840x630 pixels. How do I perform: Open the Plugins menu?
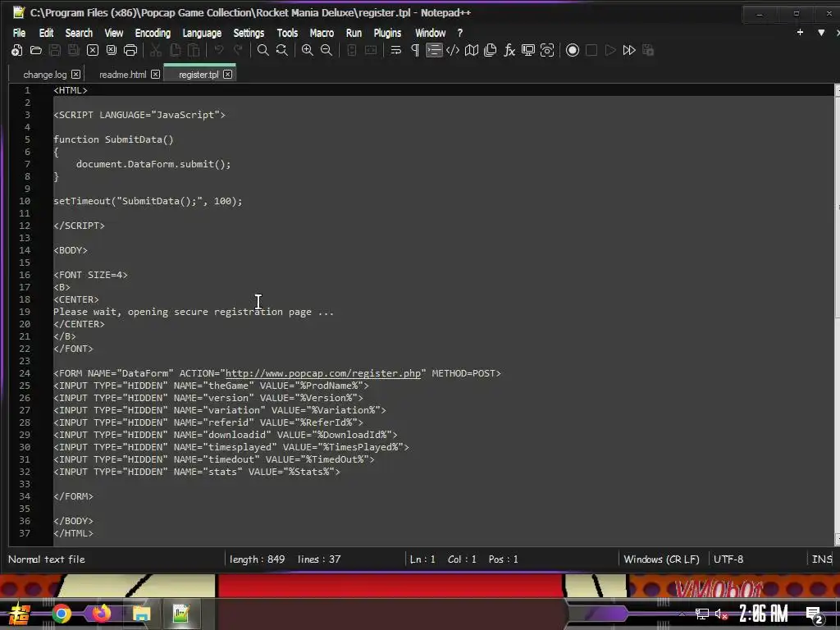tap(387, 33)
